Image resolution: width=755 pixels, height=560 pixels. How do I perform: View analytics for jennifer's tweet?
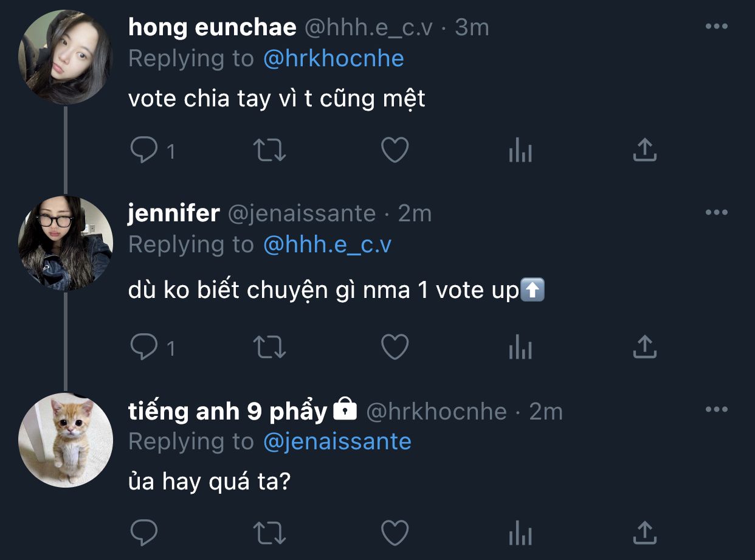520,347
